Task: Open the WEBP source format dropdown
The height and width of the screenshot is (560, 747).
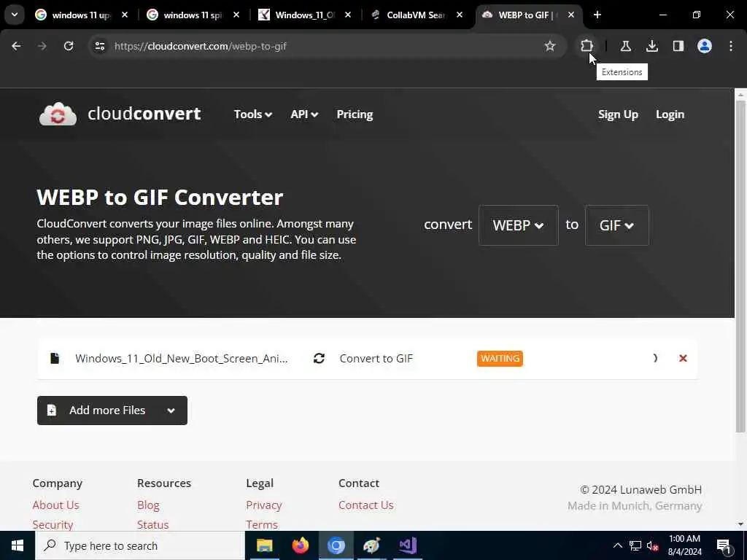Action: (519, 225)
